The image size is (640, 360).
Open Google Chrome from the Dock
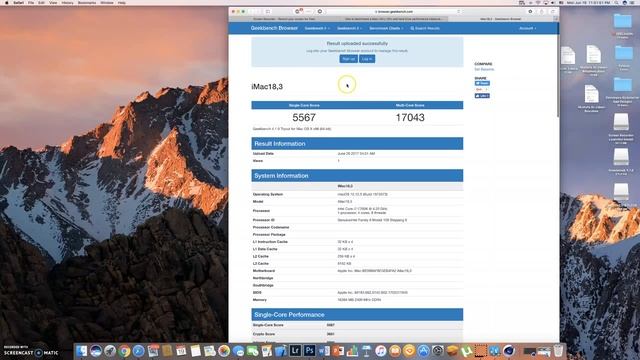[x=124, y=351]
